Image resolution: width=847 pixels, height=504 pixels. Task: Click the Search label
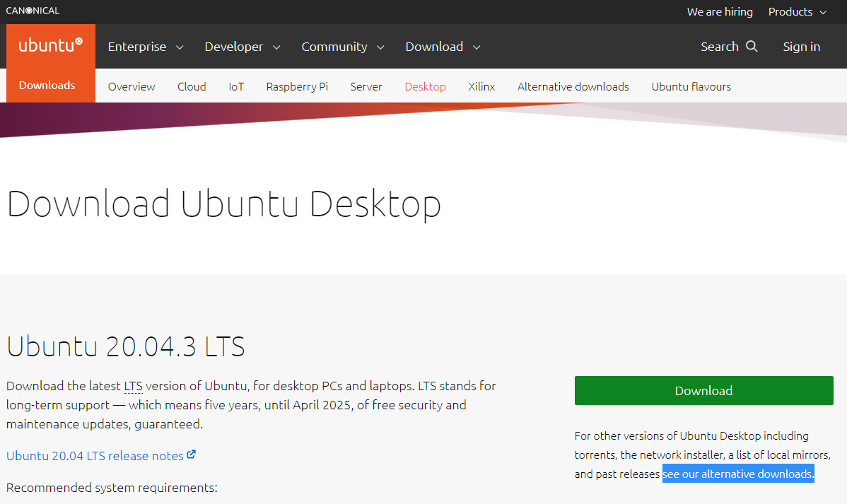(720, 47)
